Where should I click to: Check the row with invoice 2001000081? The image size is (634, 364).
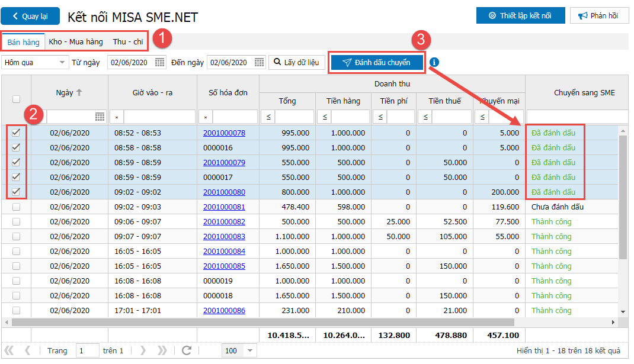pos(16,207)
